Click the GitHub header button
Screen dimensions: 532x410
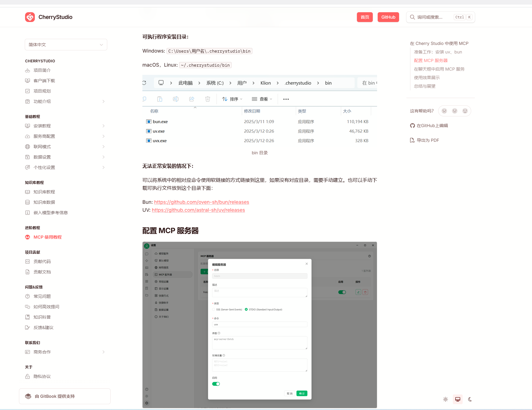click(388, 17)
